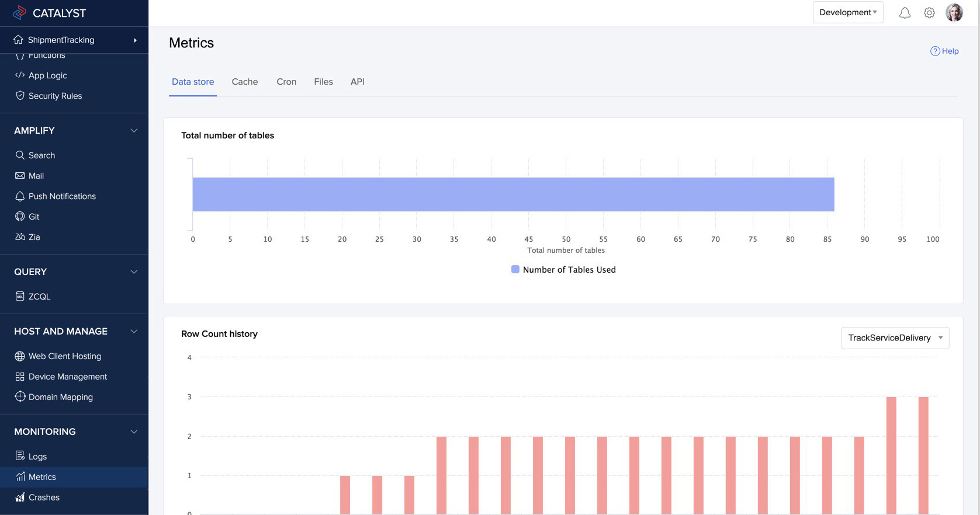Click the Push Notifications bell icon
The height and width of the screenshot is (515, 980).
point(20,196)
